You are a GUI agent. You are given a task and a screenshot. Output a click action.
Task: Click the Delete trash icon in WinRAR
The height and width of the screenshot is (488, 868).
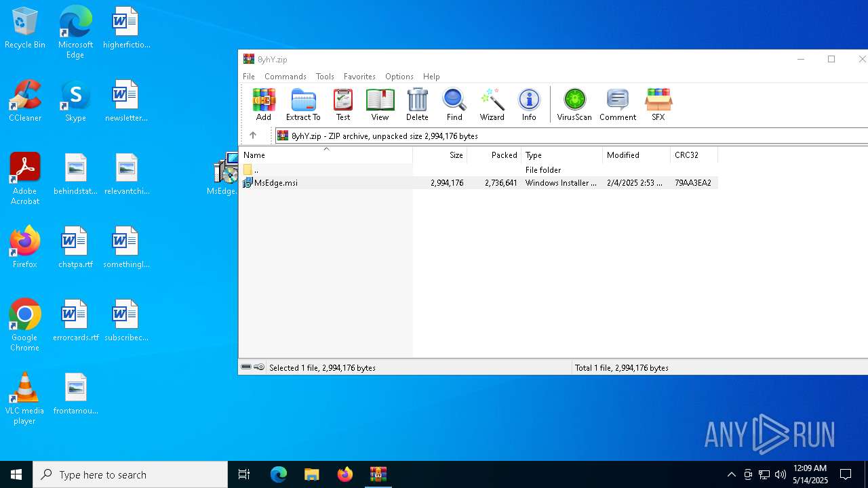pos(417,104)
